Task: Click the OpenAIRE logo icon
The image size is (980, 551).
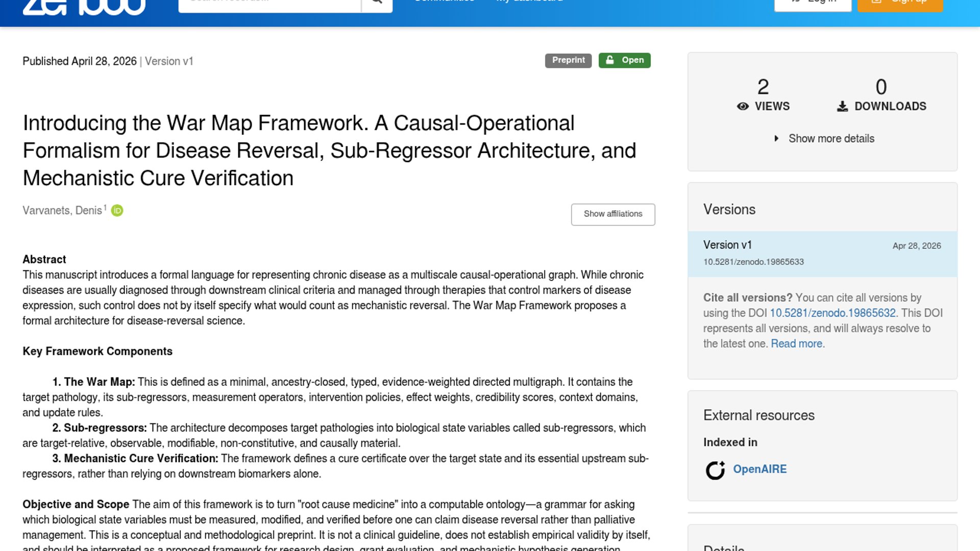Action: click(x=715, y=470)
